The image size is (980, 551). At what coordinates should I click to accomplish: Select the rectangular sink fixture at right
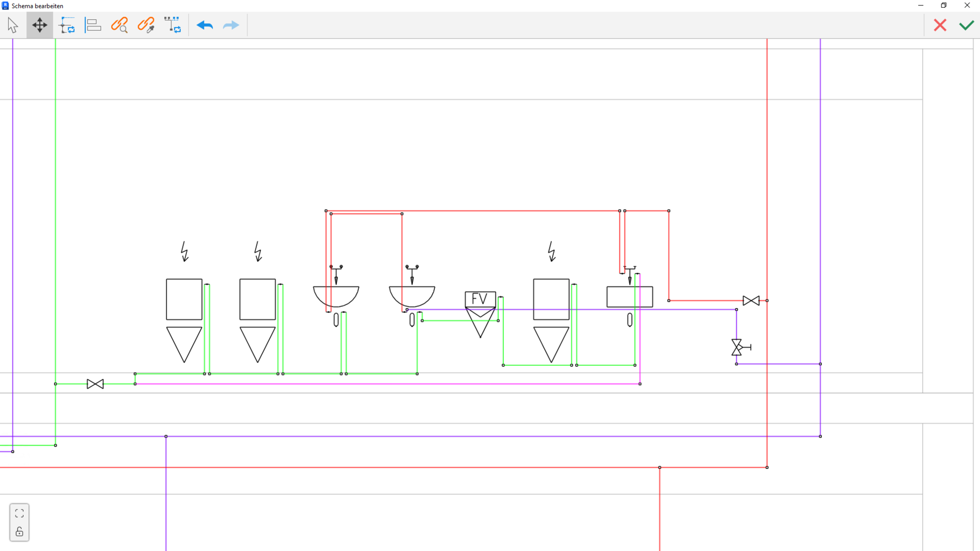(629, 297)
